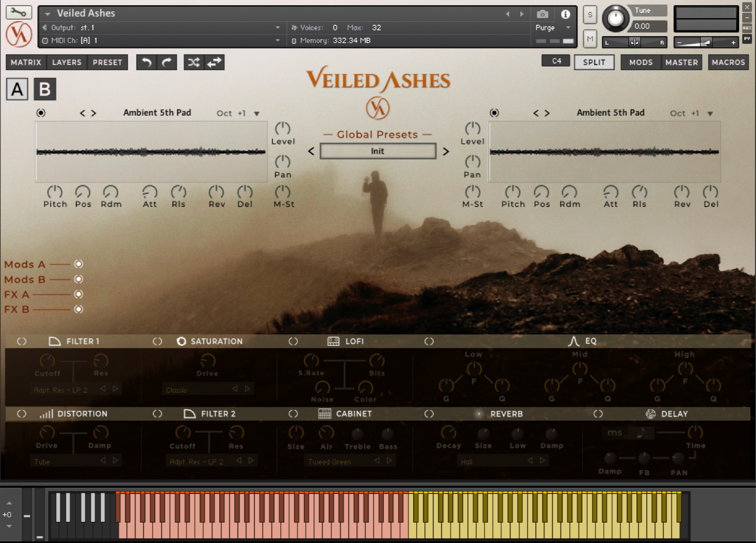Select previous sample on layer B
Viewport: 756px width, 543px height.
(536, 113)
